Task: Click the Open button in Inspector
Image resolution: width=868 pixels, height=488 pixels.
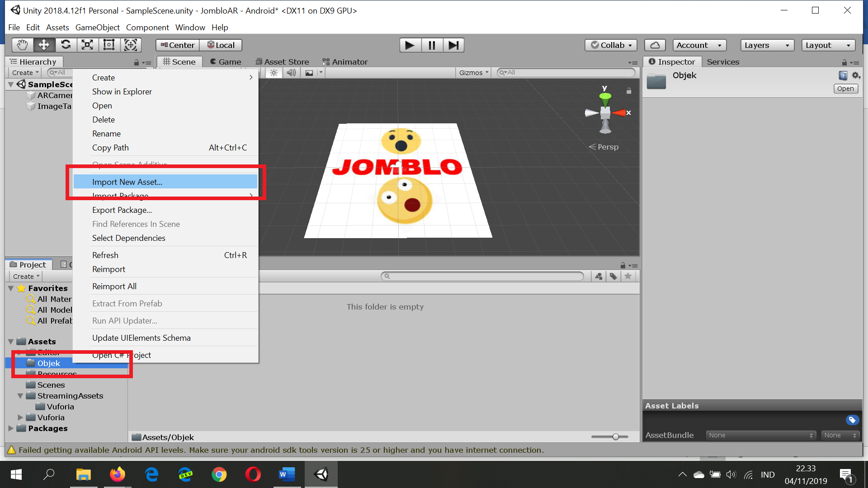Action: point(845,89)
